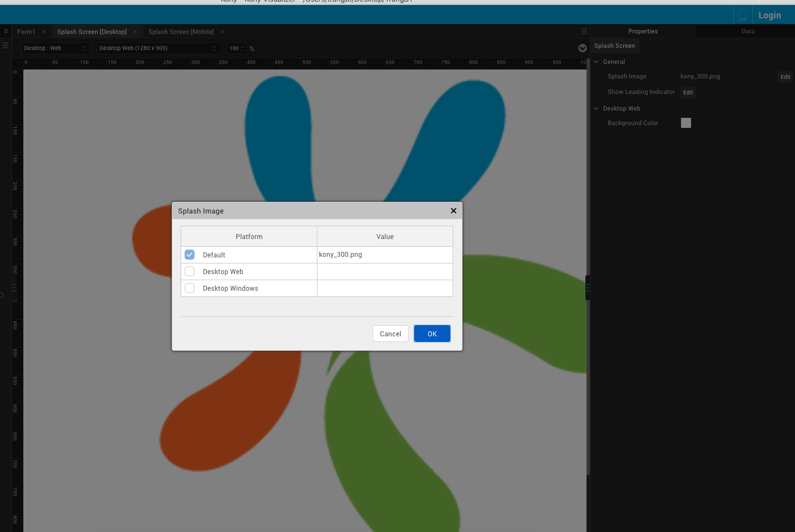Click the Splash Image dialog title
Image resolution: width=795 pixels, height=532 pixels.
201,211
